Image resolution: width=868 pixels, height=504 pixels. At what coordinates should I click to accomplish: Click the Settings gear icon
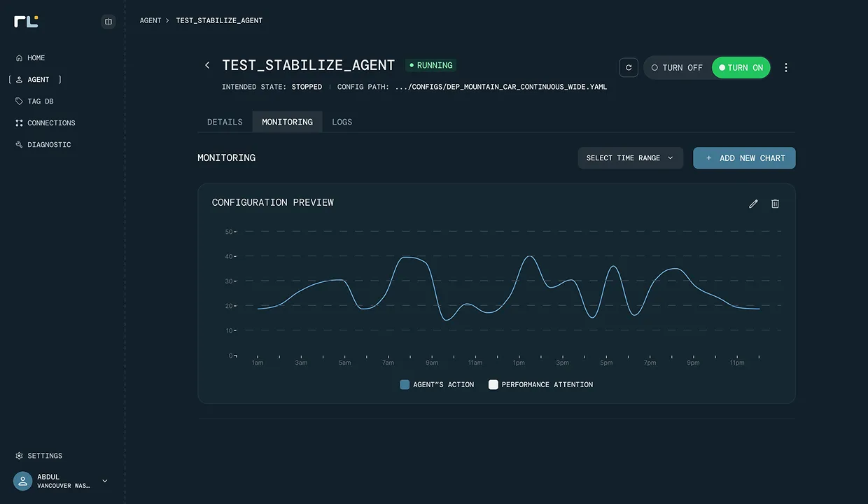19,456
